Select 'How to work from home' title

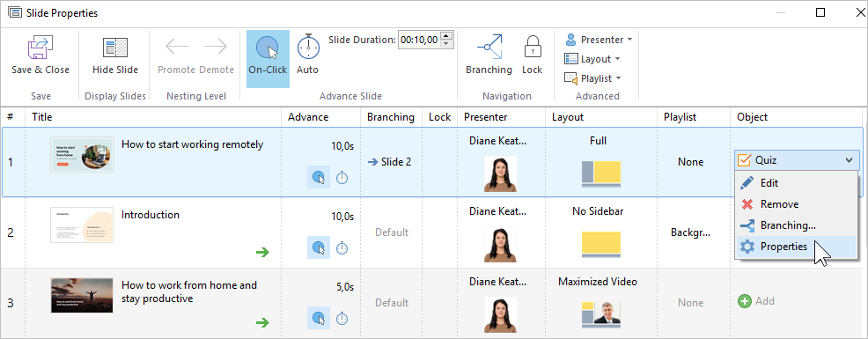pos(189,292)
